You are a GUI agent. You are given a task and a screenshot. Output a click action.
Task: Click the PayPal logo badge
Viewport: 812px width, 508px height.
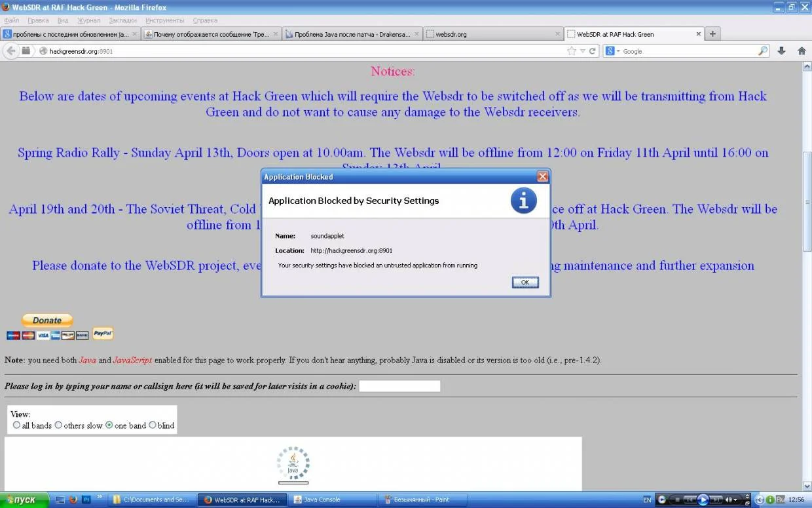point(103,334)
